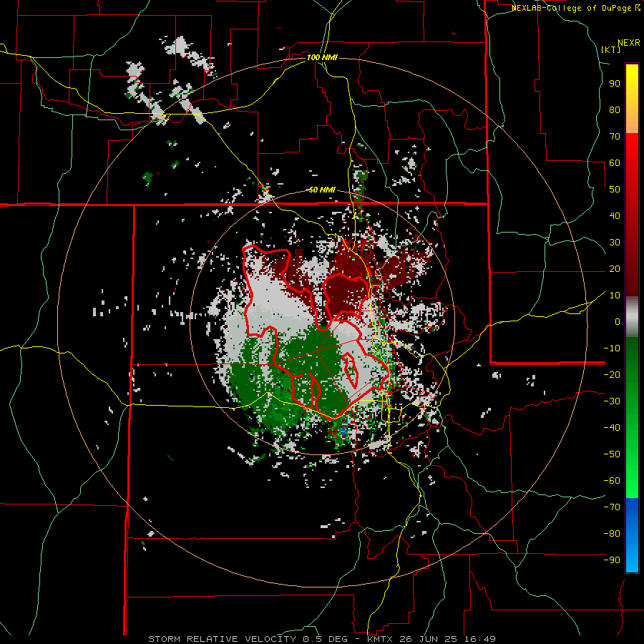The width and height of the screenshot is (644, 644).
Task: Click the 50 value on the scale
Action: pyautogui.click(x=615, y=190)
